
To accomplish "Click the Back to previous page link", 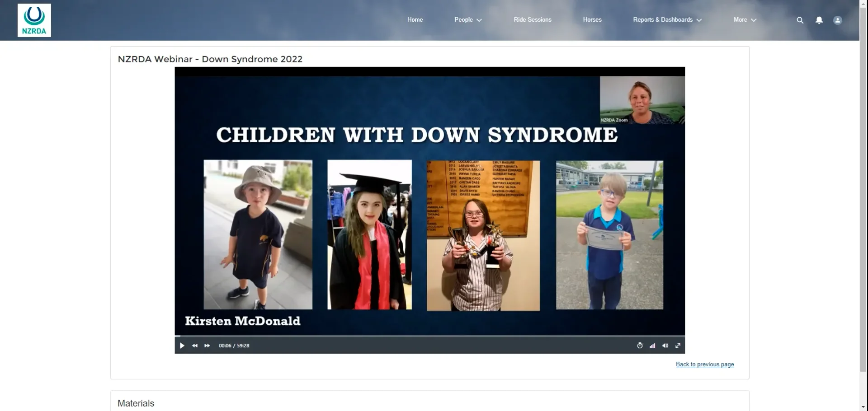I will click(x=704, y=364).
